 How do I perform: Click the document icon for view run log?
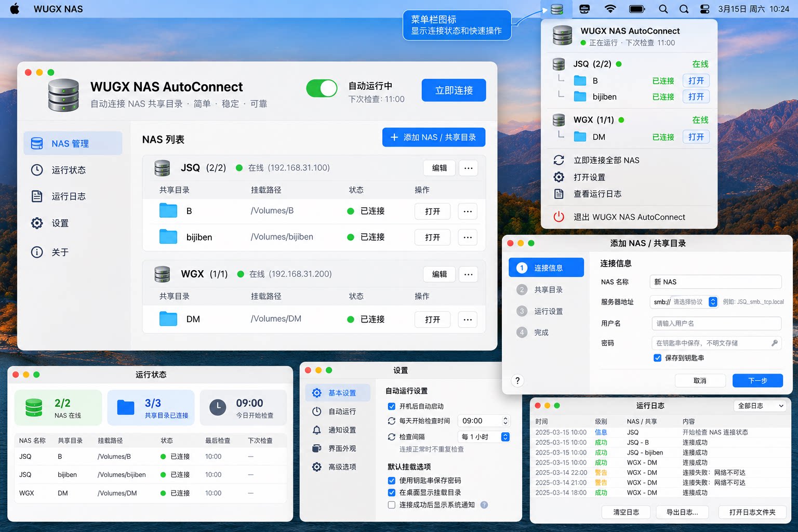coord(559,194)
